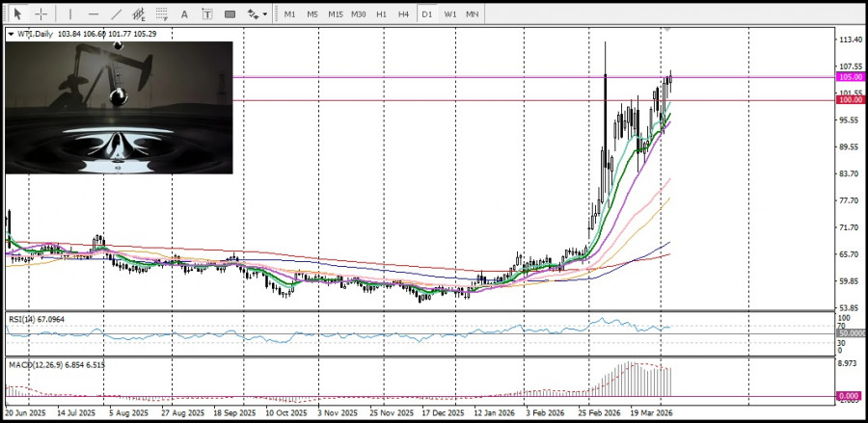Screen dimensions: 868x423
Task: Select the Text Label (T) tool
Action: coord(207,14)
